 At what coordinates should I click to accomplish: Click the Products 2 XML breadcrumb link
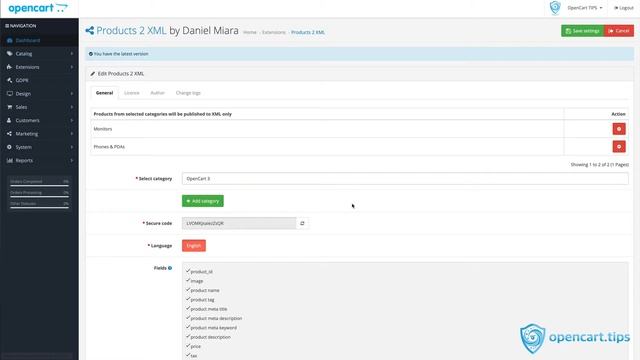pos(308,32)
